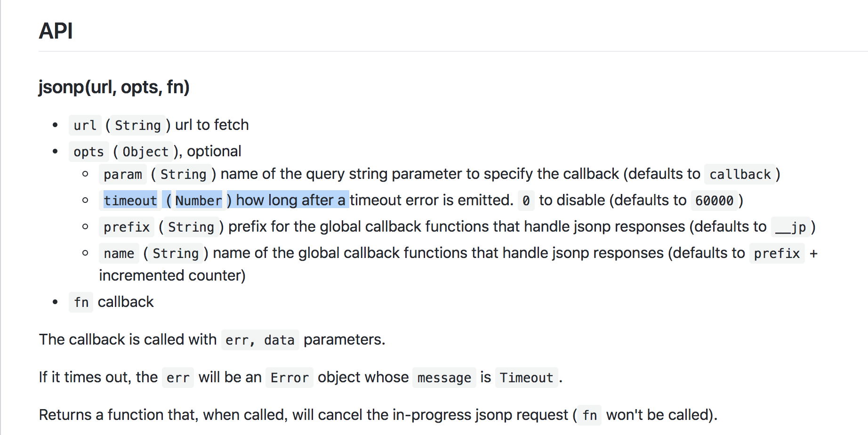The height and width of the screenshot is (435, 868).
Task: Click the highlighted timeout code label
Action: coord(130,201)
